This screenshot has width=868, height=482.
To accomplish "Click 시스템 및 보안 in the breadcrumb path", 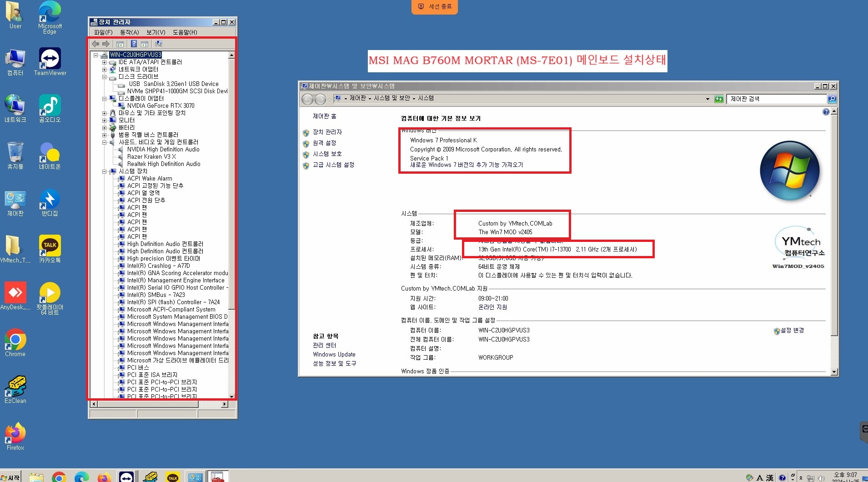I will click(391, 98).
